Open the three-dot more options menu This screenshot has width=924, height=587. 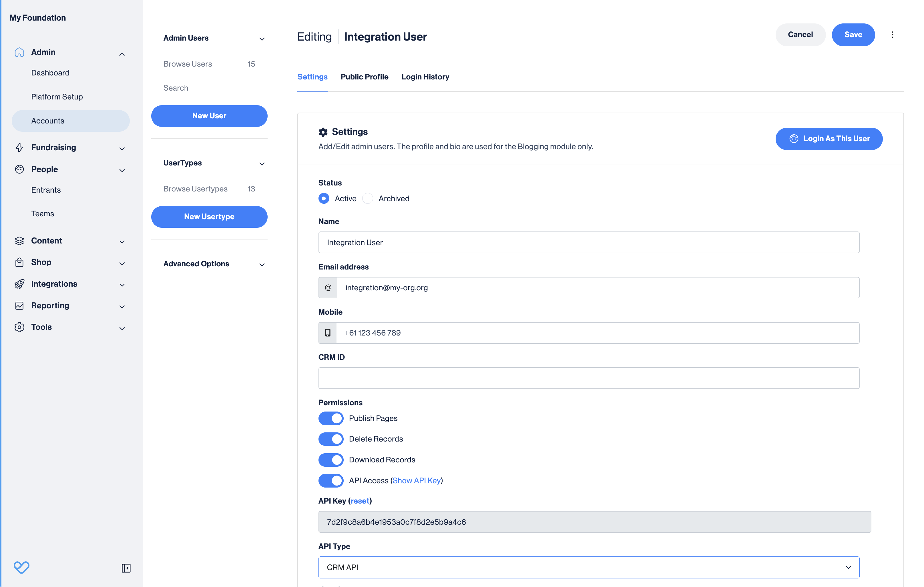tap(893, 35)
